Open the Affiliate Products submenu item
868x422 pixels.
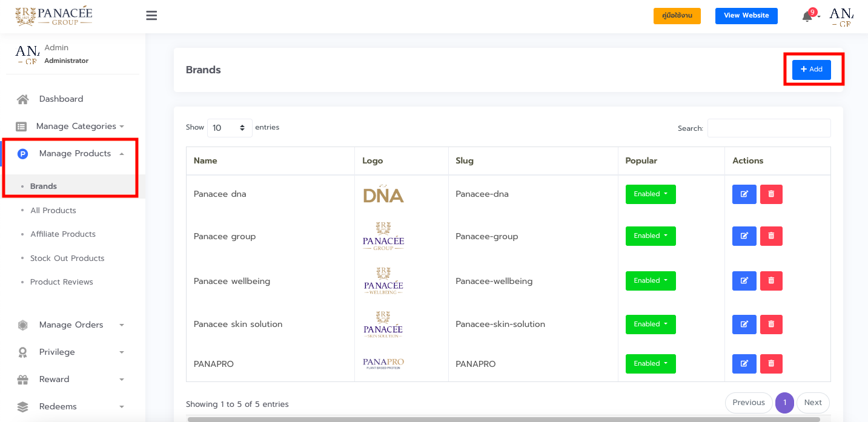pyautogui.click(x=63, y=234)
